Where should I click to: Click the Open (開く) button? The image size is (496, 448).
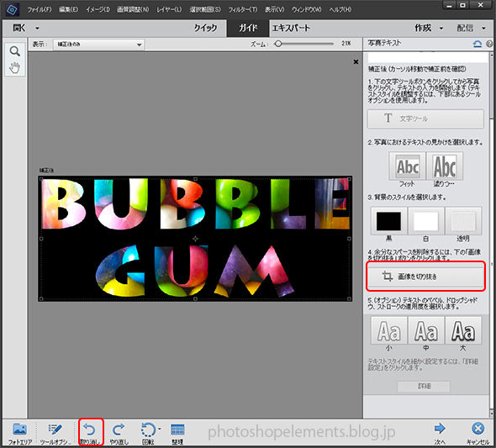[19, 28]
